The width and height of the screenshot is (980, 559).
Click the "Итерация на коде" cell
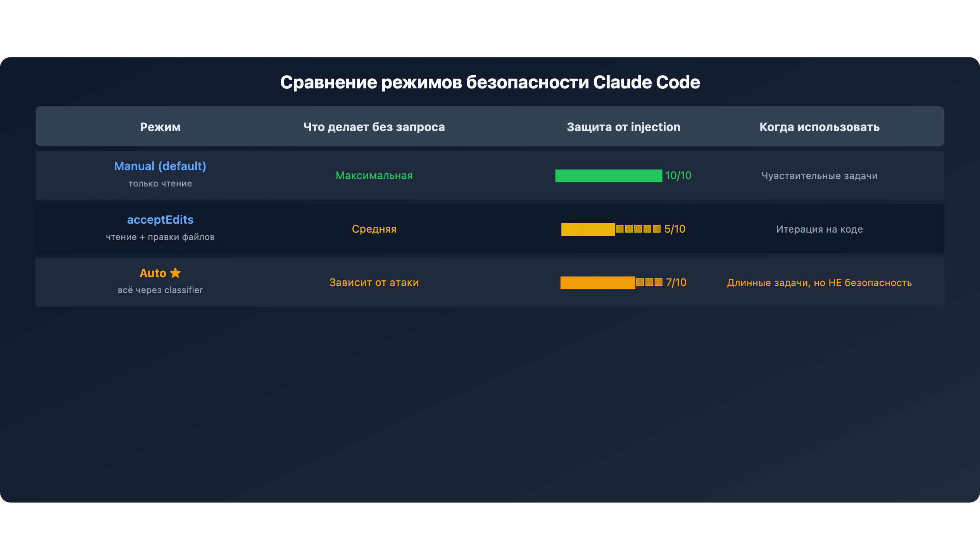[x=820, y=229]
